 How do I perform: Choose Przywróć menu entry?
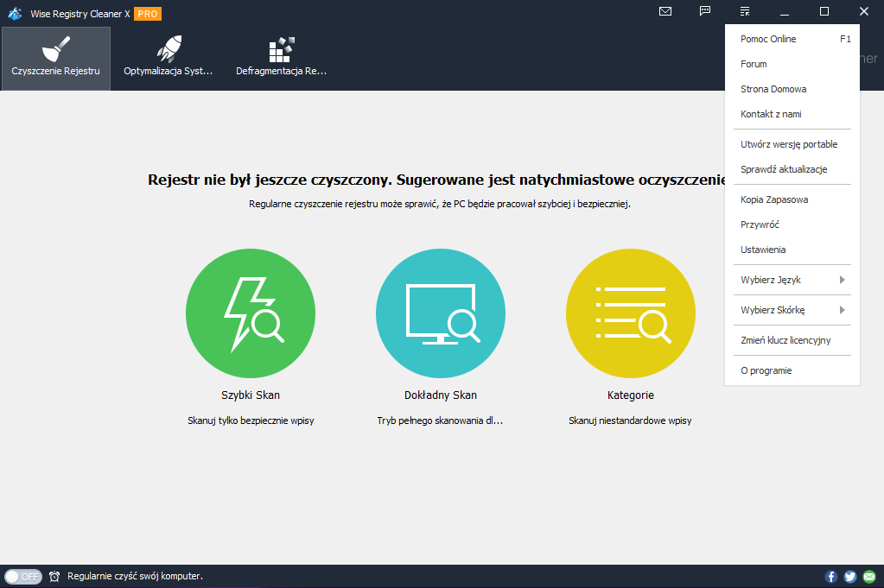pyautogui.click(x=792, y=224)
